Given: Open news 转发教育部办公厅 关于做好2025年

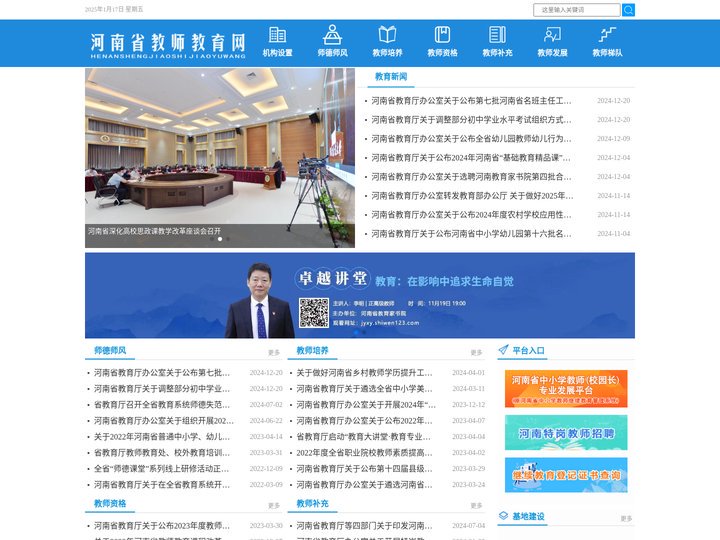Looking at the screenshot, I should [x=472, y=196].
